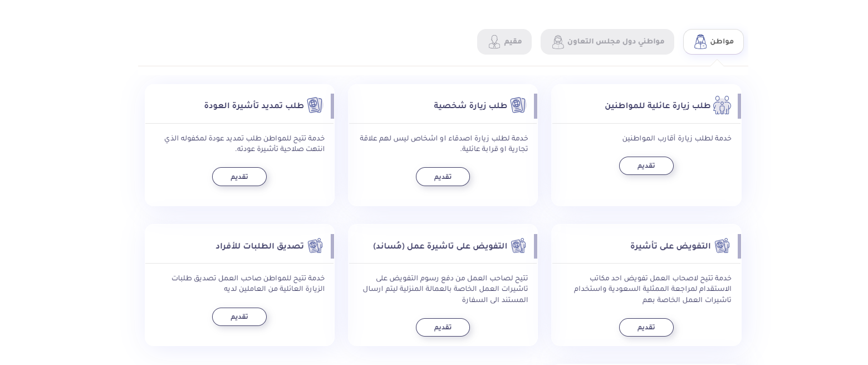Click تقديم for تصديق الطلبات للأفراد

239,317
